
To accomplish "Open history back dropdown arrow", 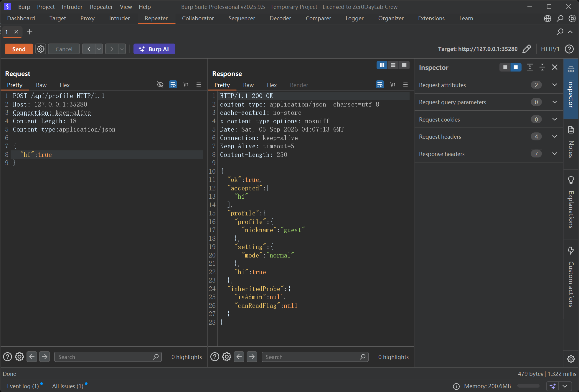I will point(99,49).
